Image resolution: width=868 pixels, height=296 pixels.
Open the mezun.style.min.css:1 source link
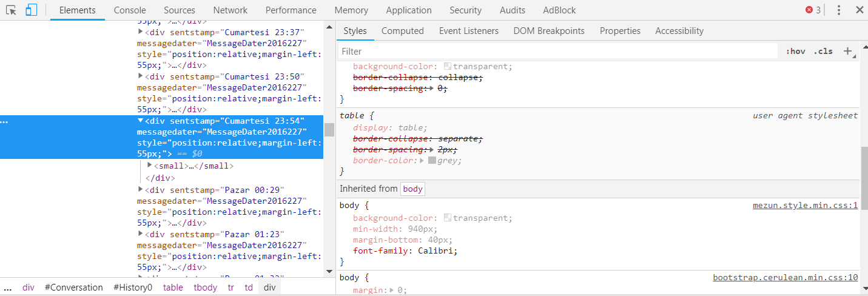point(806,206)
